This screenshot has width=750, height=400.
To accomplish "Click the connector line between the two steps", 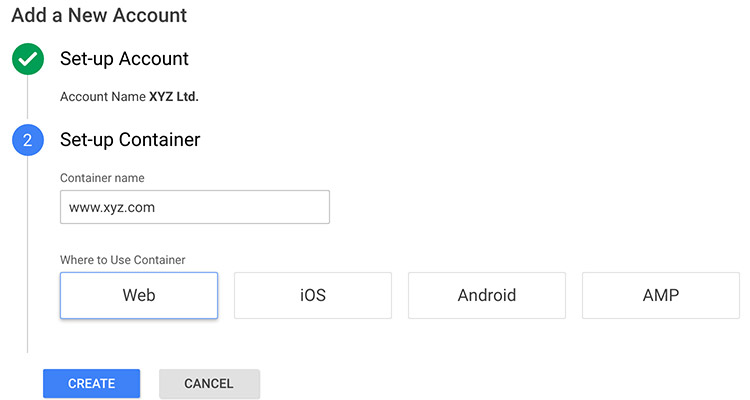I will (x=27, y=100).
